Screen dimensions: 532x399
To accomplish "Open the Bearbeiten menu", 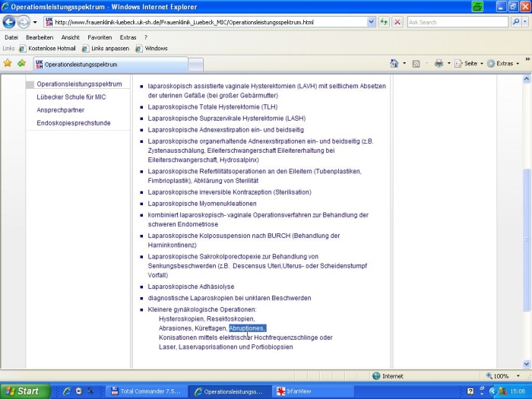I will click(x=40, y=37).
